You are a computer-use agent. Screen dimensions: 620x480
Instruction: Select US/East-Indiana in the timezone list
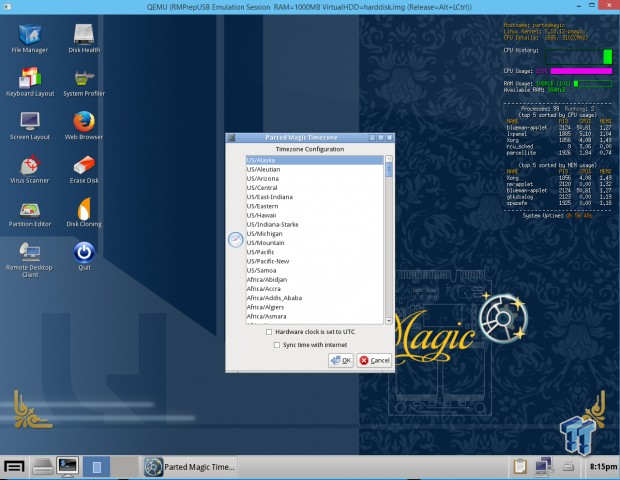click(x=315, y=197)
